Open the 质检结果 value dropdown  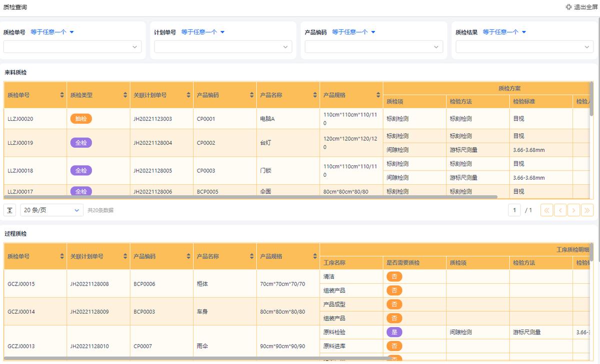coord(524,46)
